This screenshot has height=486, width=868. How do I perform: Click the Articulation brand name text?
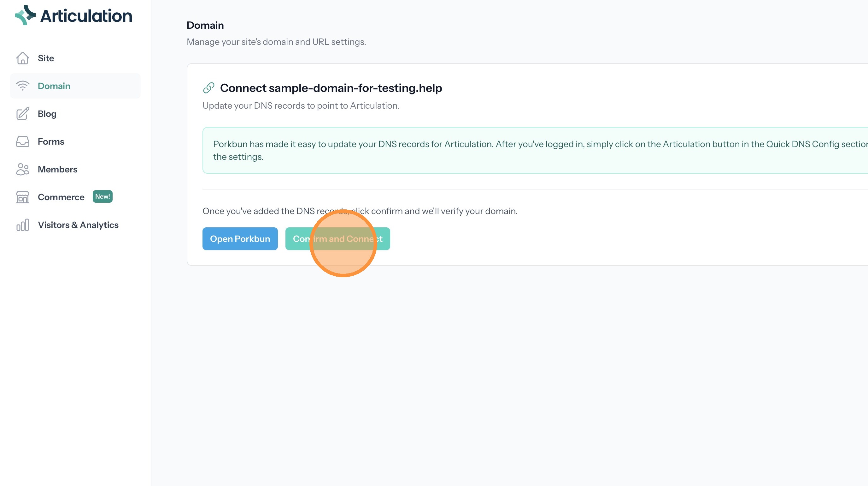point(86,16)
